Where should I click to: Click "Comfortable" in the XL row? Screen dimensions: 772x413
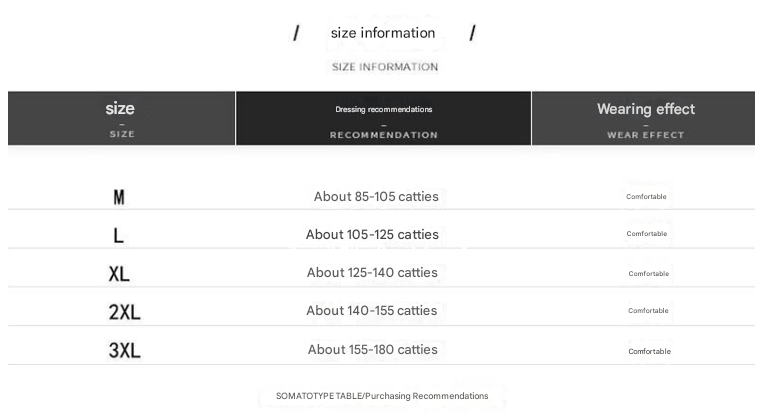[x=649, y=274]
